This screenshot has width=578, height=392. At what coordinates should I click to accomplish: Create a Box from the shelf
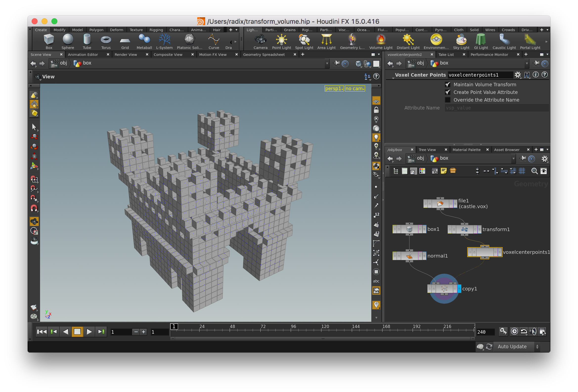pyautogui.click(x=49, y=42)
